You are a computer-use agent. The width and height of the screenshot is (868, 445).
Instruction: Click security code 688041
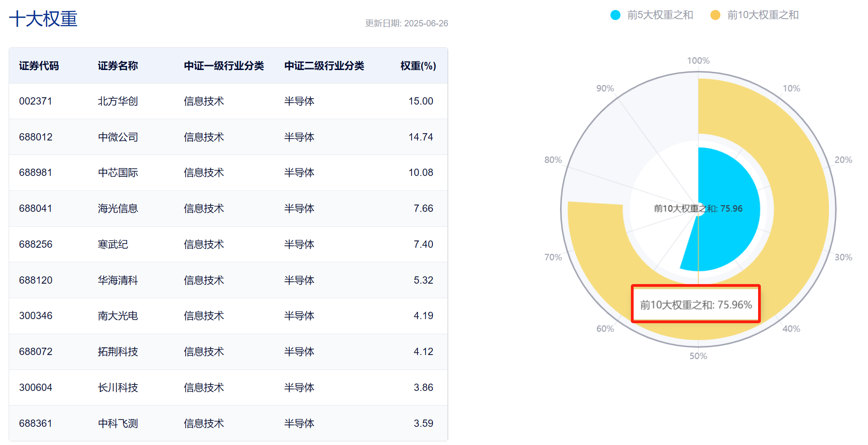click(x=35, y=209)
